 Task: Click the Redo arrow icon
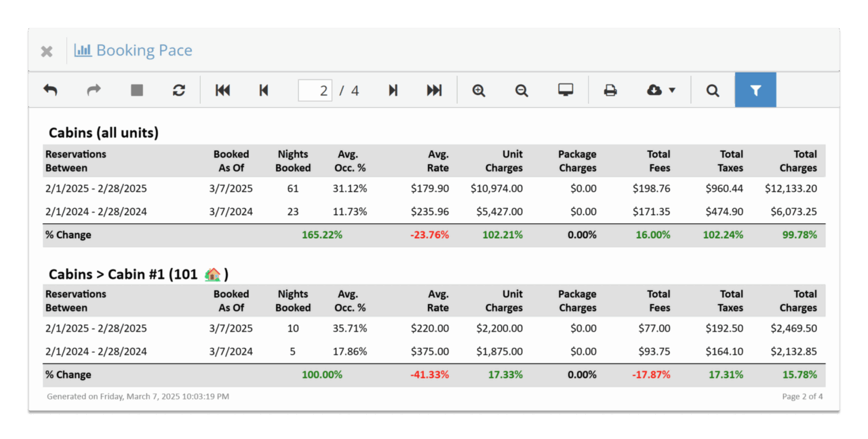tap(93, 90)
